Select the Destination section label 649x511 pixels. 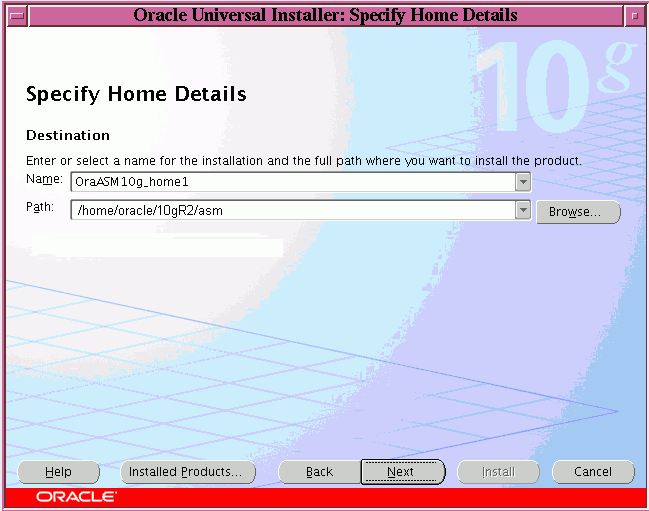(x=68, y=135)
